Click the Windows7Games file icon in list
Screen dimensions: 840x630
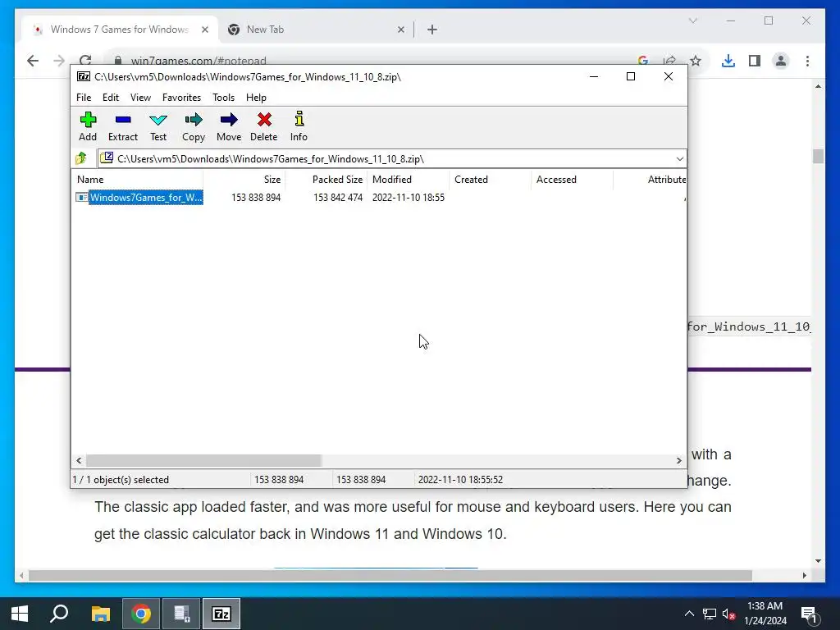(82, 197)
